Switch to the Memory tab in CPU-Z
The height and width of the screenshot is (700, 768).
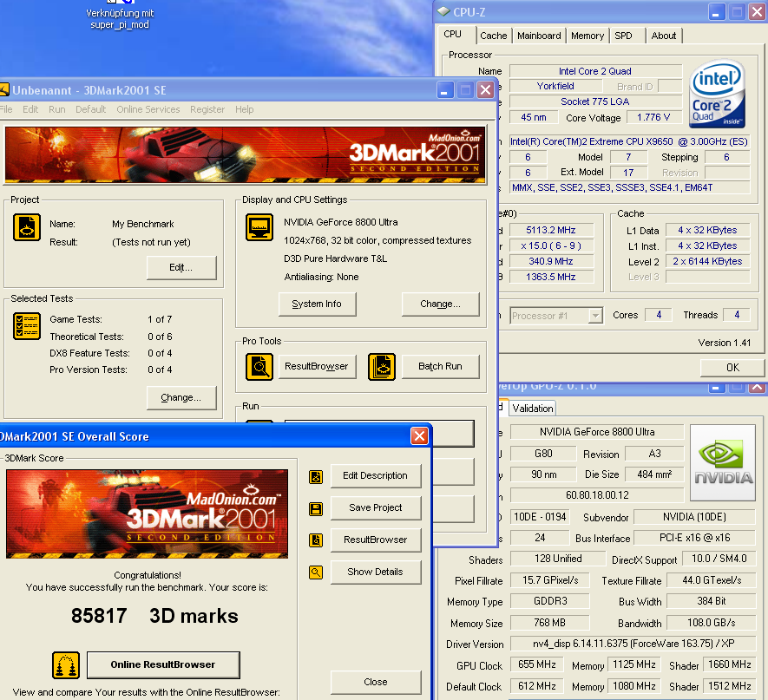(587, 36)
